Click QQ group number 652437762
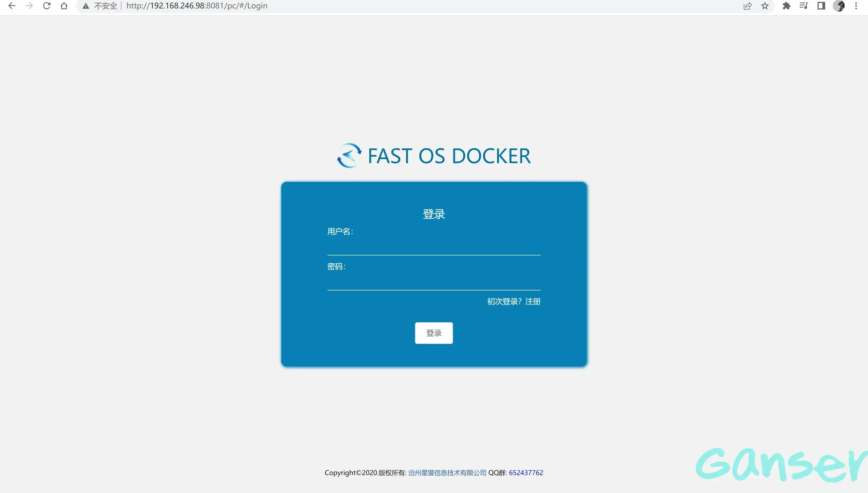Image resolution: width=868 pixels, height=493 pixels. click(x=526, y=473)
